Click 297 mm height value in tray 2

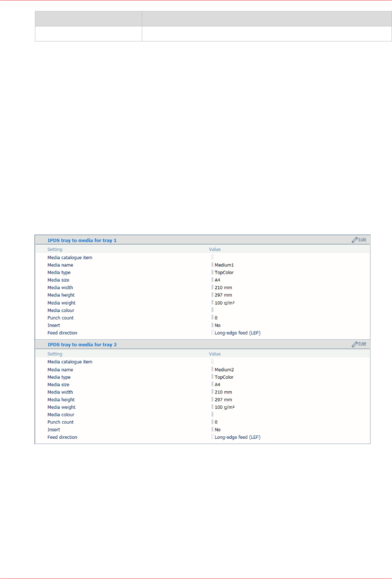click(x=223, y=400)
